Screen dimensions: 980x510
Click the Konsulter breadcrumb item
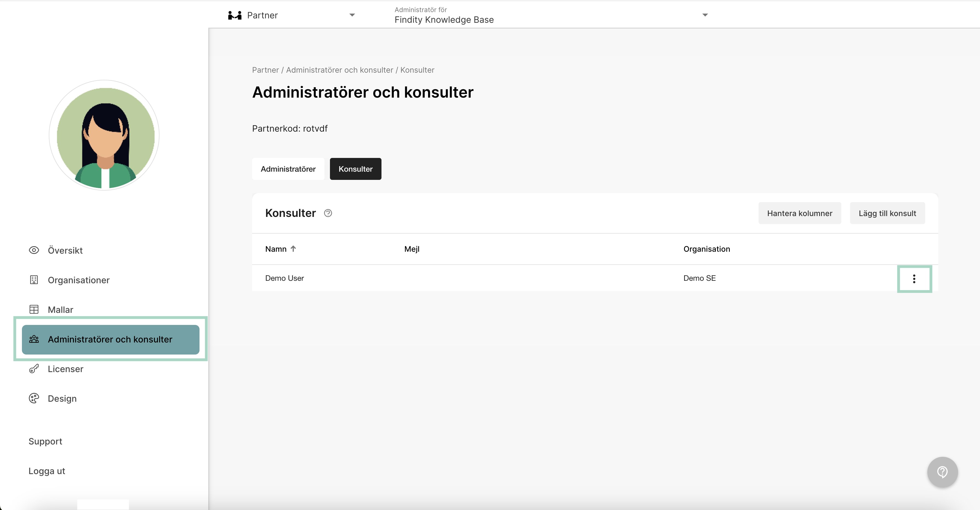coord(417,70)
